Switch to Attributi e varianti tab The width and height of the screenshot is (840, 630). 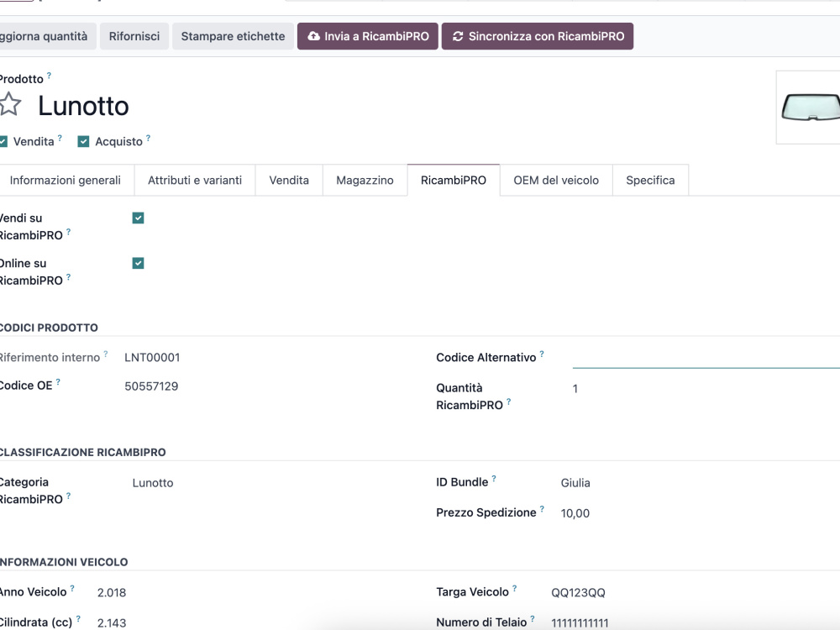[195, 181]
